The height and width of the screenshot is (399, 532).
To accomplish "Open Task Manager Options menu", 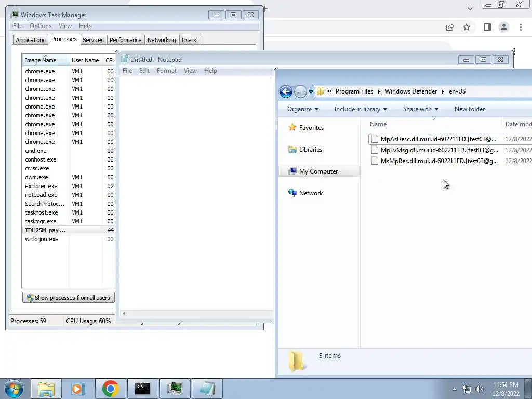I will (x=41, y=26).
